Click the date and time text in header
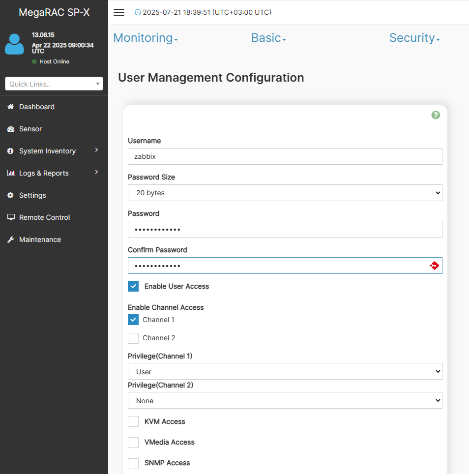Viewport: 469px width, 476px height. click(207, 12)
